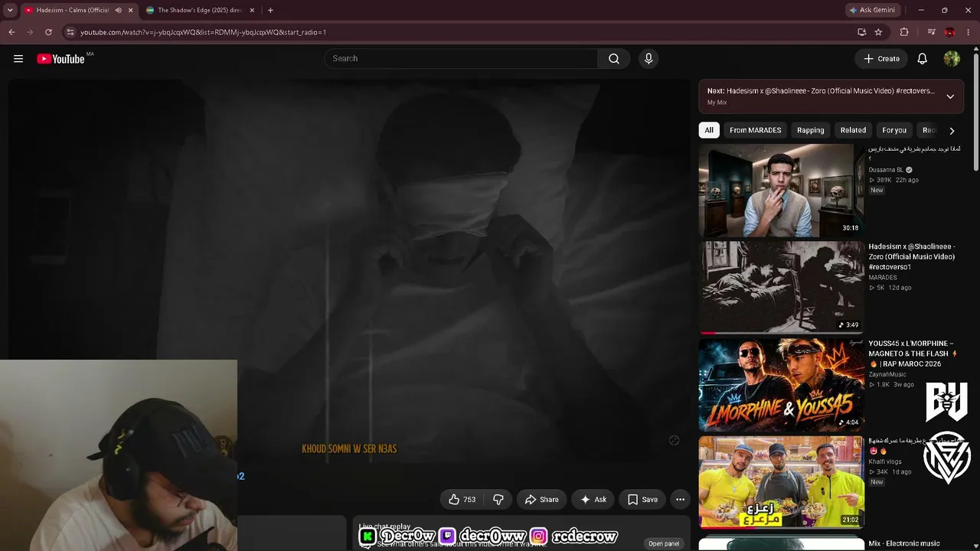Select the From MARADES chip
This screenshot has width=980, height=551.
point(756,130)
